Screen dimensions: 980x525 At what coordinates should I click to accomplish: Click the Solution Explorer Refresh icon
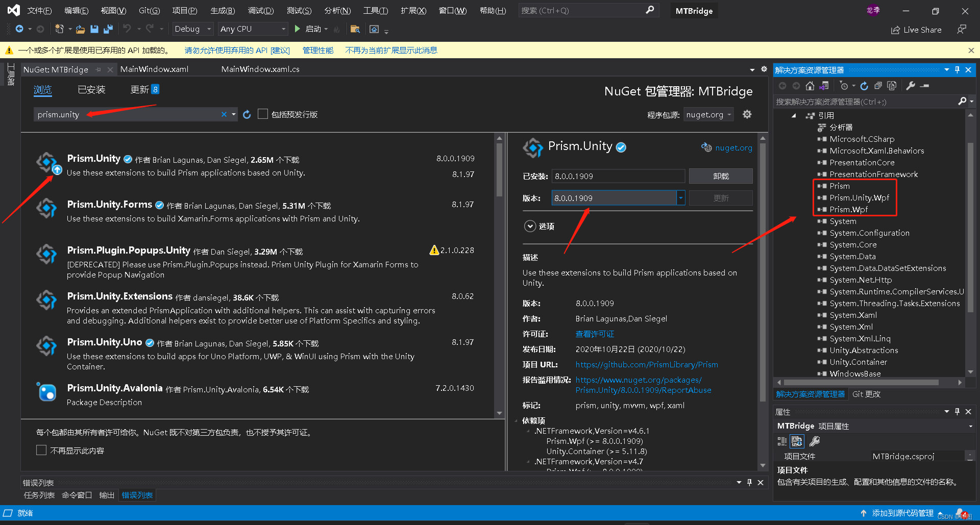click(864, 86)
